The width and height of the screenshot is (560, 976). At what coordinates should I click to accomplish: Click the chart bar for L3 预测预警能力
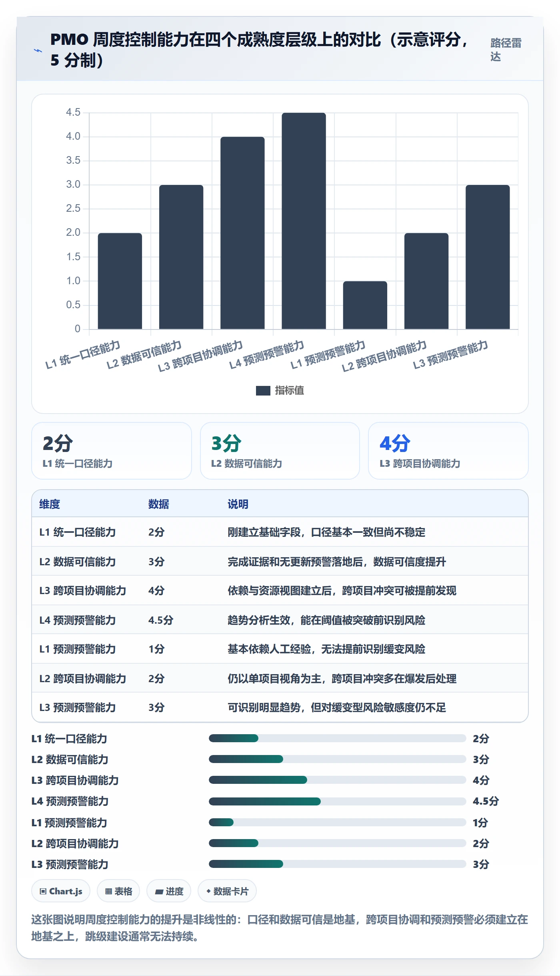(x=488, y=257)
